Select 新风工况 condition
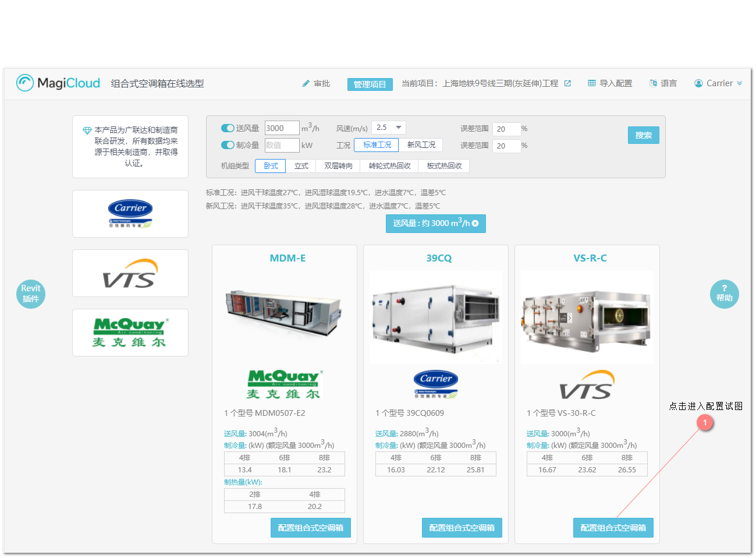 [421, 145]
